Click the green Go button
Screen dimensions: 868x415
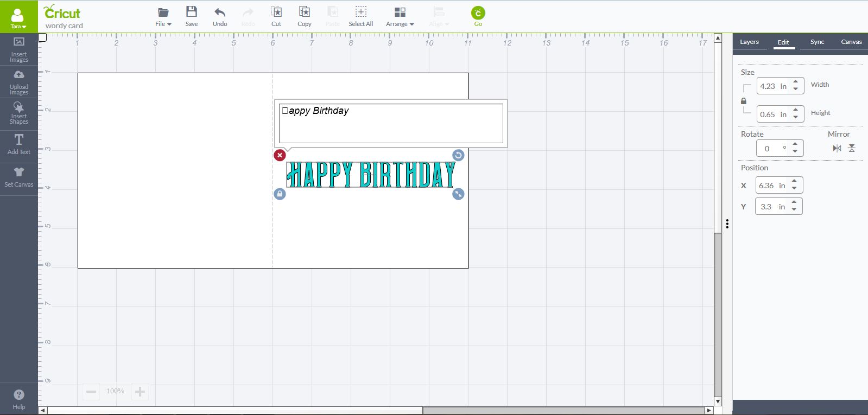tap(478, 16)
